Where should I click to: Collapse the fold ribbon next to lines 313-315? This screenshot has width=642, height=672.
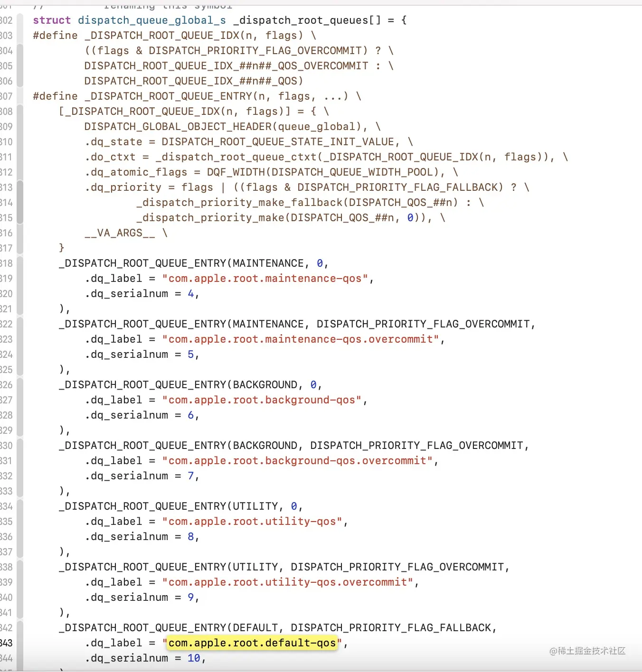click(x=20, y=203)
